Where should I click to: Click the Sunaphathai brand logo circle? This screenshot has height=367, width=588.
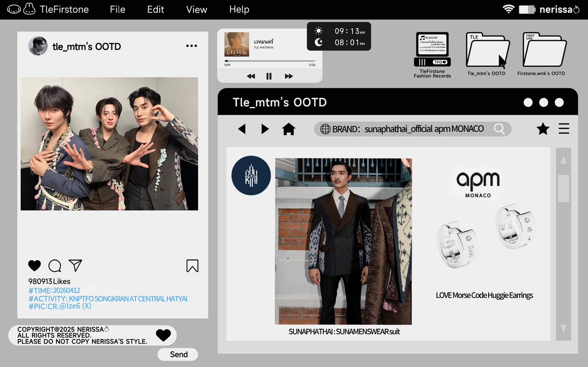tap(251, 175)
